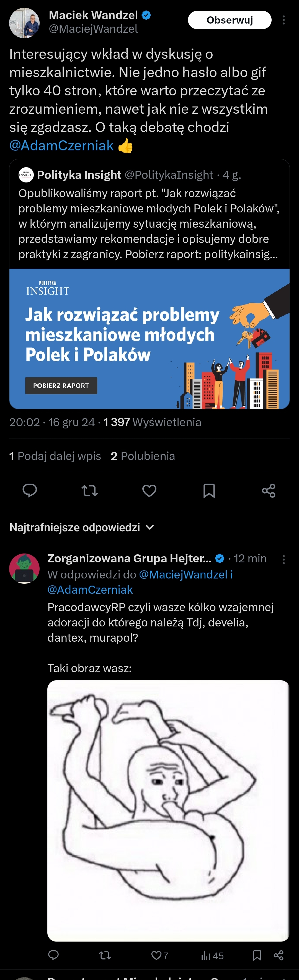Repost the Zorganizowana Grupa reply
Viewport: 299px width, 980px height.
(105, 955)
